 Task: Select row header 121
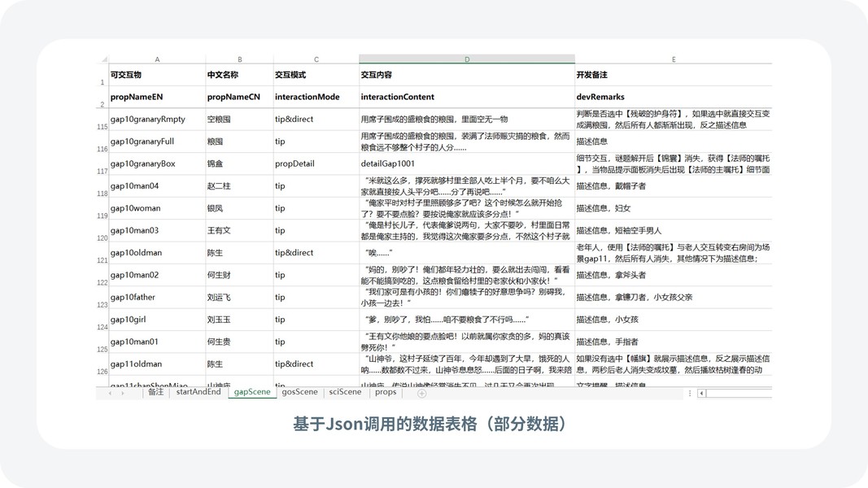[x=102, y=253]
